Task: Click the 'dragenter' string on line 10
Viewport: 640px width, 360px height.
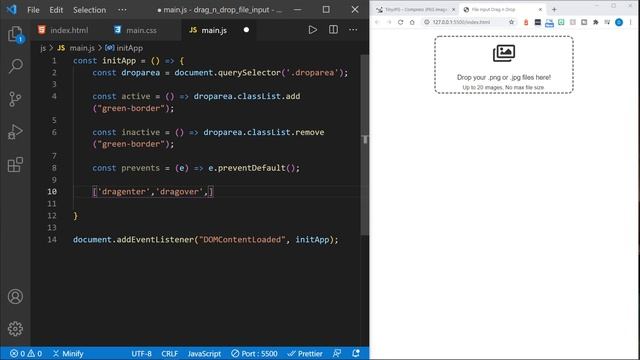Action: [124, 191]
